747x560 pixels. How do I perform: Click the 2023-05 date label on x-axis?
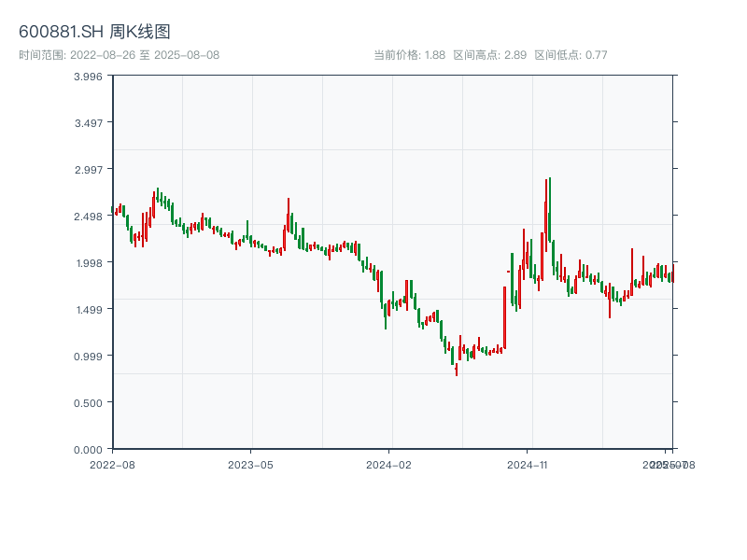click(x=250, y=464)
